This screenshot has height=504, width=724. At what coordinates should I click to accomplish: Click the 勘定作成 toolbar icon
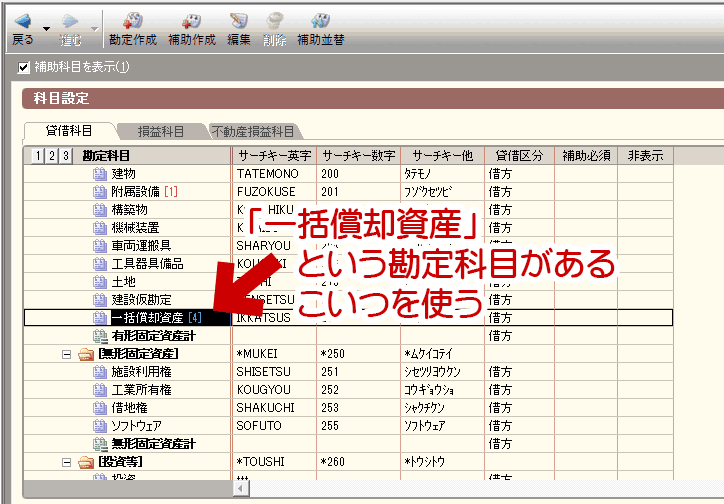coord(133,21)
